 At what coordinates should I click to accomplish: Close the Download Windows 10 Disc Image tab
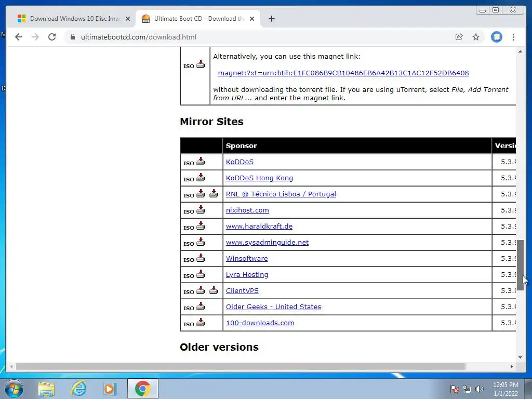tap(128, 19)
